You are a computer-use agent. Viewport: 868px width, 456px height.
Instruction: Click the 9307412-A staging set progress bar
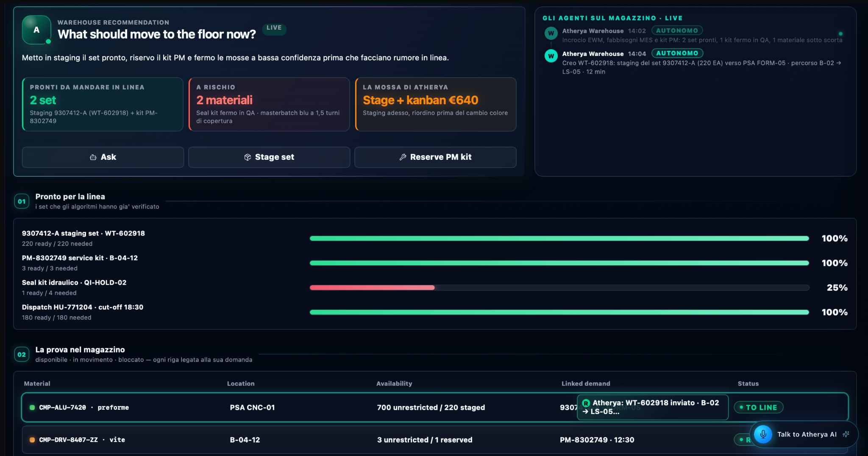pyautogui.click(x=559, y=239)
